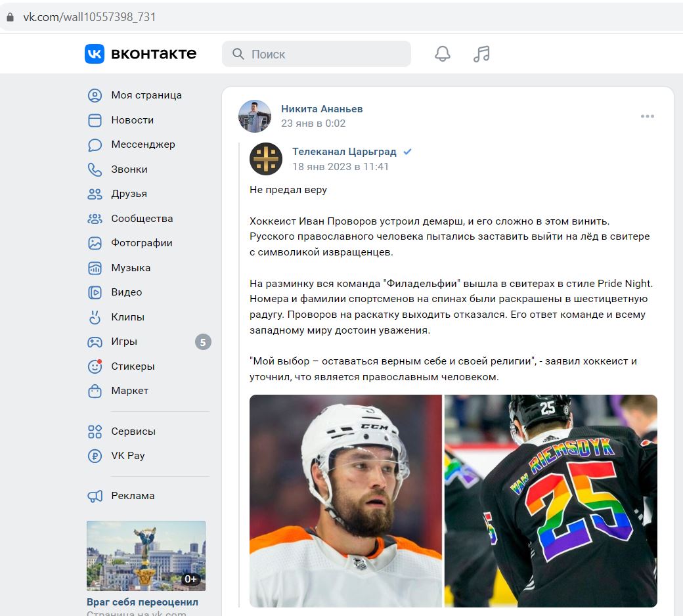This screenshot has width=683, height=616.
Task: Click the Музыка icon in sidebar
Action: [95, 268]
